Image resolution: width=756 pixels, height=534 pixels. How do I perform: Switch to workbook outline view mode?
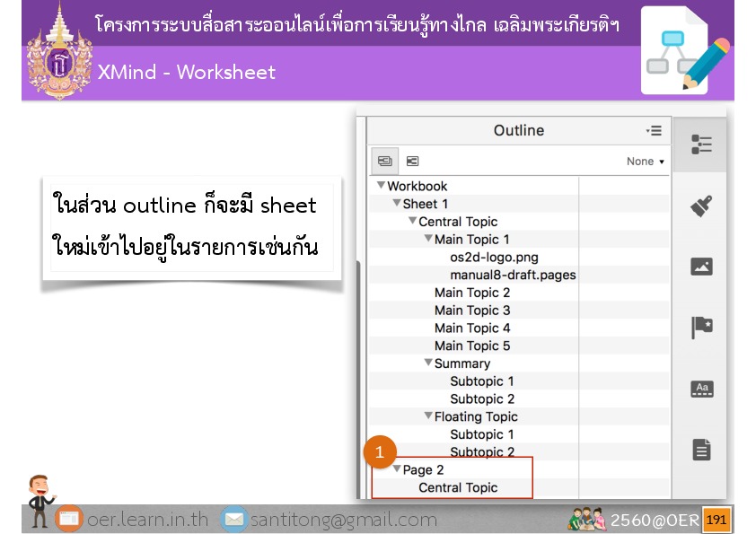385,162
